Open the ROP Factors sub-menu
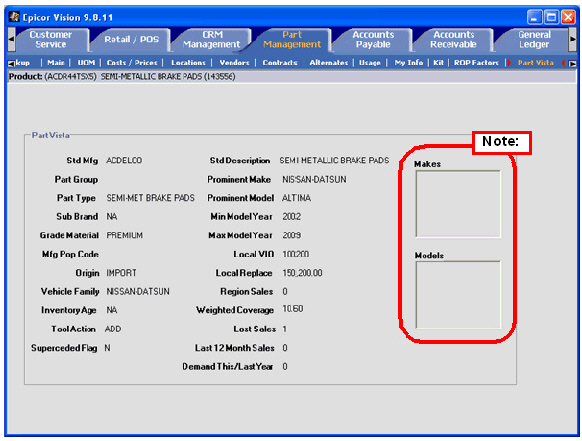582x441 pixels. [476, 63]
